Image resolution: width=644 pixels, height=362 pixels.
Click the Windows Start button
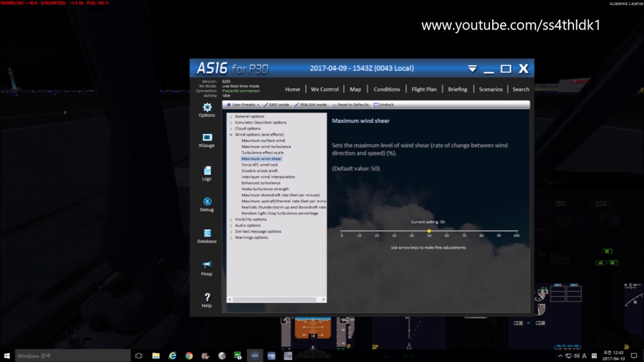pyautogui.click(x=7, y=355)
